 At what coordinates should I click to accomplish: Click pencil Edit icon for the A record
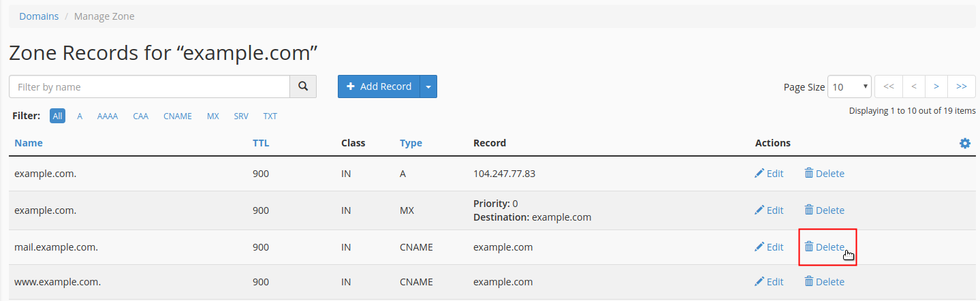(x=759, y=174)
